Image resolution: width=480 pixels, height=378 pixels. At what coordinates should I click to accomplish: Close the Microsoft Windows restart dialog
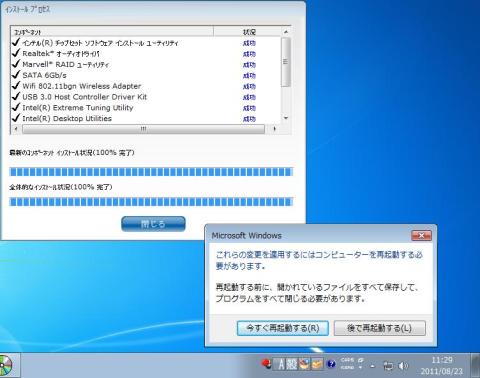coord(421,236)
